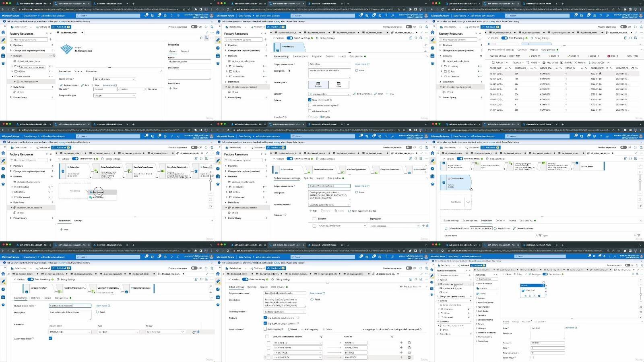
Task: Toggle the Properties pane icon in dataset window
Action: tap(206, 38)
